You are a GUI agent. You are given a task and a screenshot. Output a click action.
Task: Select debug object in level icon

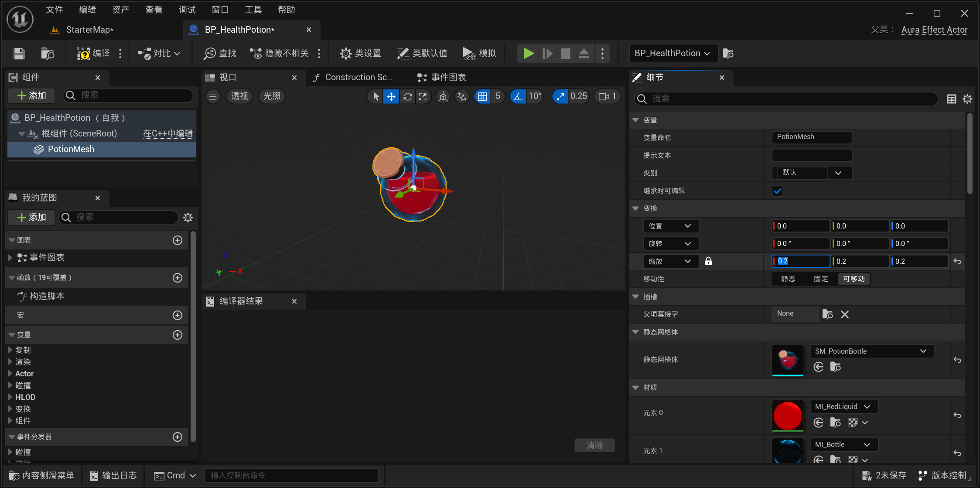[728, 53]
